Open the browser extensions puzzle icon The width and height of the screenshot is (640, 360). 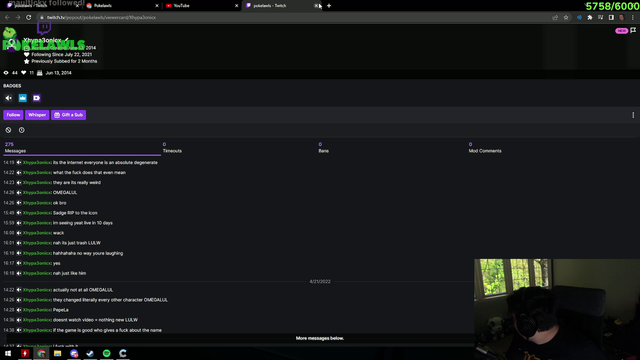[x=590, y=18]
